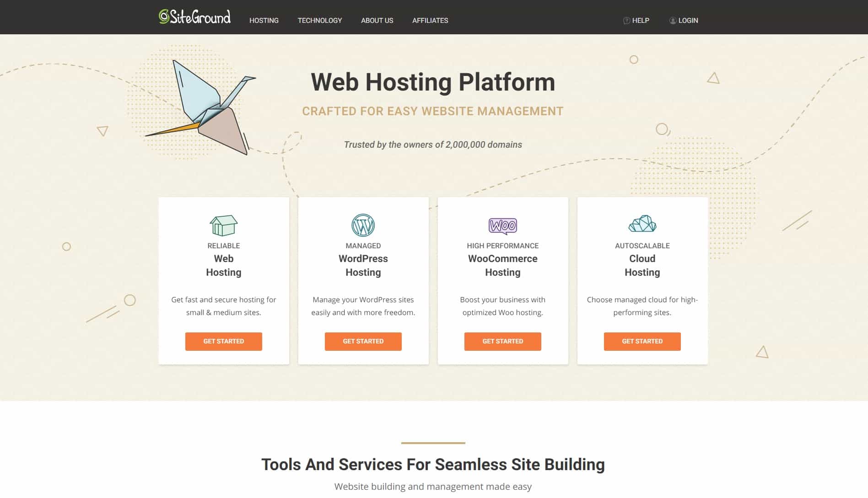Get started with Cloud Hosting
This screenshot has width=868, height=498.
(x=642, y=342)
